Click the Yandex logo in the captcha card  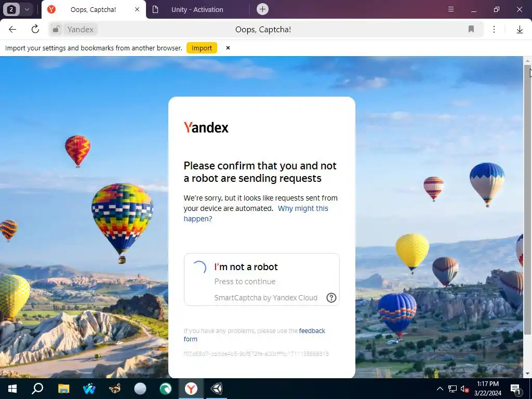pyautogui.click(x=206, y=128)
